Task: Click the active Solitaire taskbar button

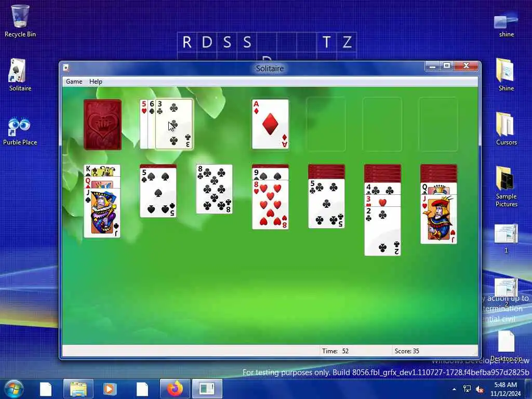Action: (x=207, y=389)
